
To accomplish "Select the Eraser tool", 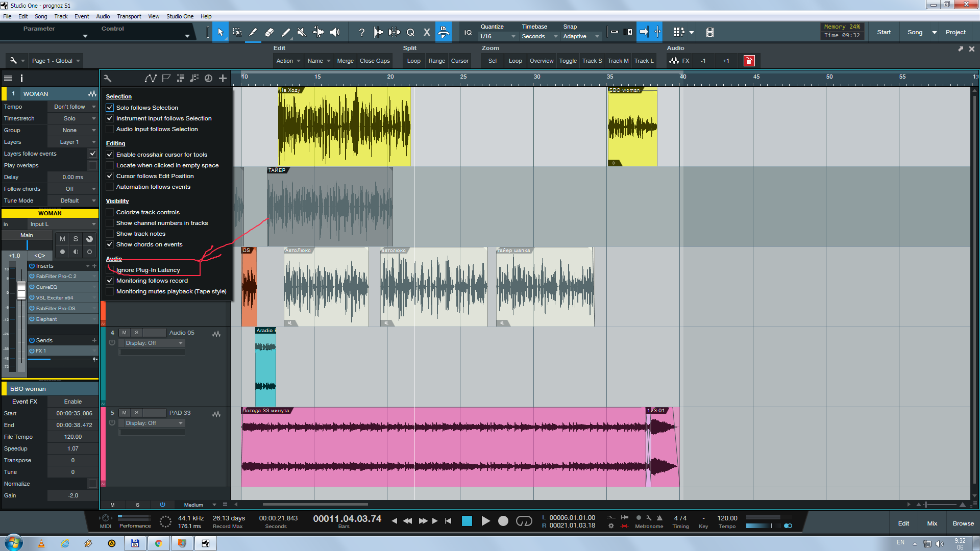I will [x=269, y=32].
